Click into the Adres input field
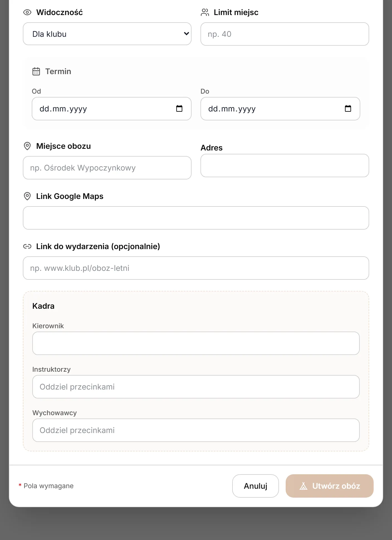392x540 pixels. pos(285,166)
